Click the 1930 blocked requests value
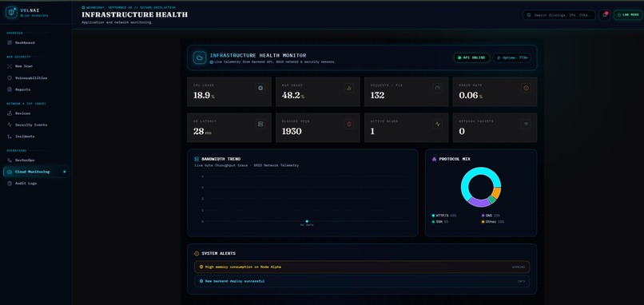 coord(292,132)
